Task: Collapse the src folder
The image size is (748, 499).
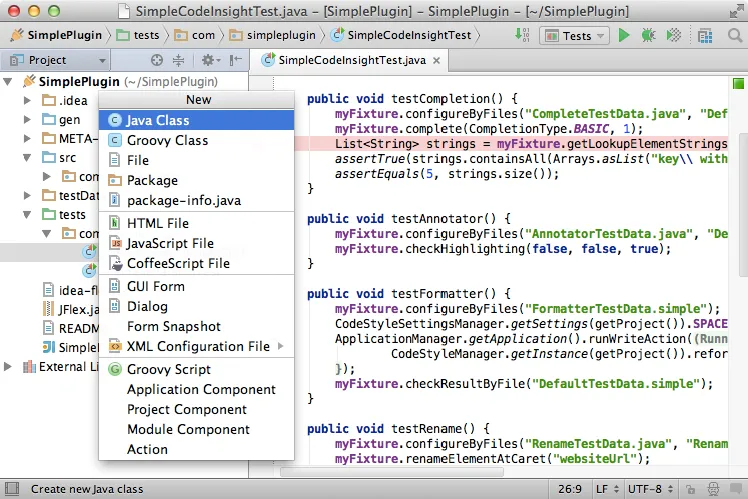Action: [x=27, y=158]
